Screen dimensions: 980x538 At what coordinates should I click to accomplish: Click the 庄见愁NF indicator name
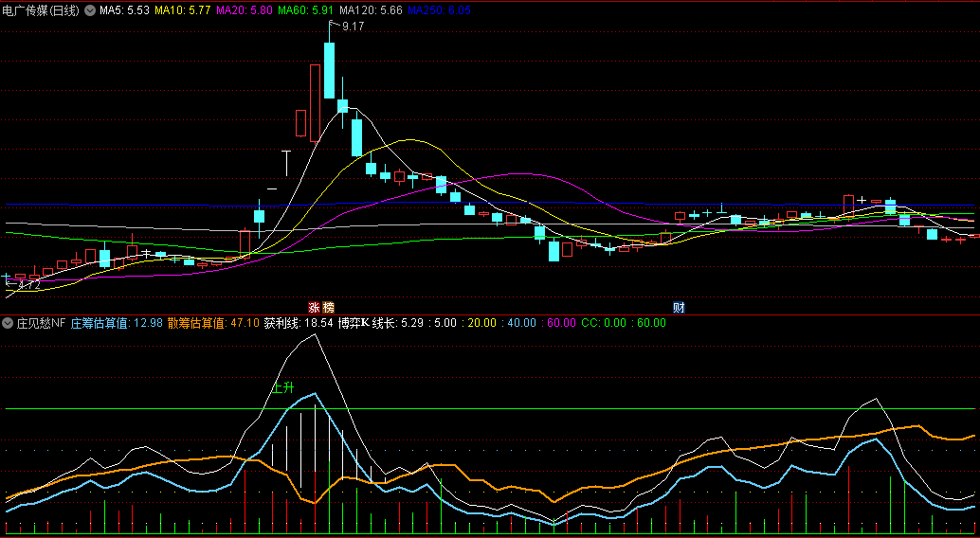coord(41,323)
